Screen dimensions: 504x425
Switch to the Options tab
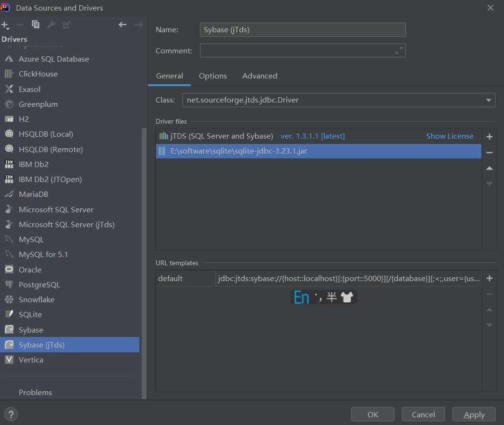click(x=213, y=76)
